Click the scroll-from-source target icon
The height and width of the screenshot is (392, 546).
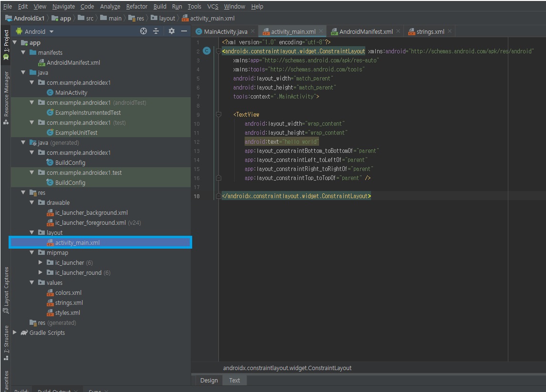[x=144, y=31]
